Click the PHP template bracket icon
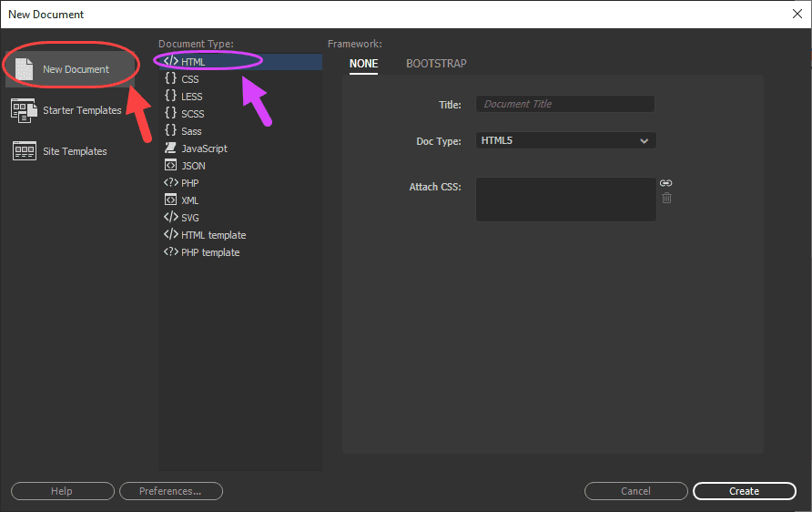The height and width of the screenshot is (512, 812). (x=171, y=251)
